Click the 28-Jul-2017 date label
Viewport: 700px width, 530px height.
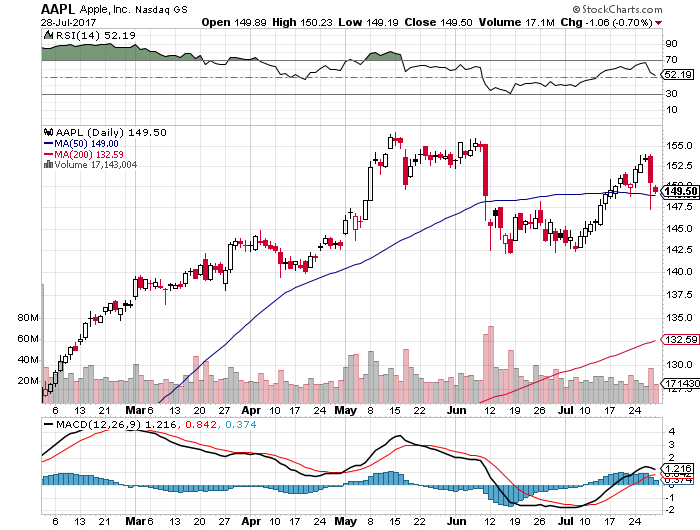coord(68,22)
